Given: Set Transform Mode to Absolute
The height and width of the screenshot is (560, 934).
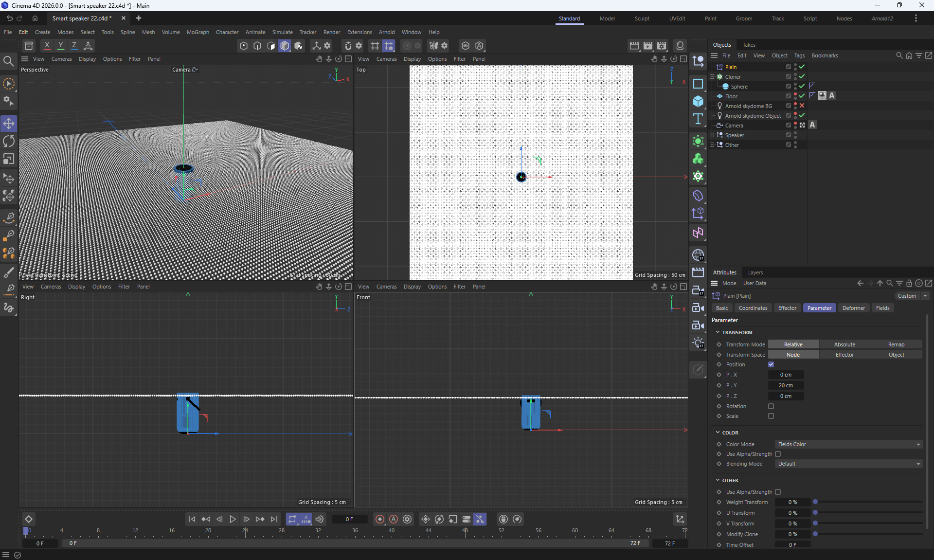Looking at the screenshot, I should click(x=844, y=344).
